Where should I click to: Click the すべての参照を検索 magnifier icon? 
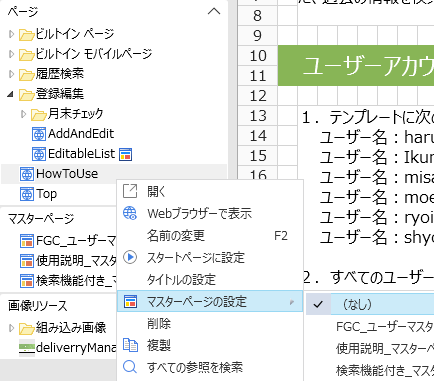click(130, 367)
